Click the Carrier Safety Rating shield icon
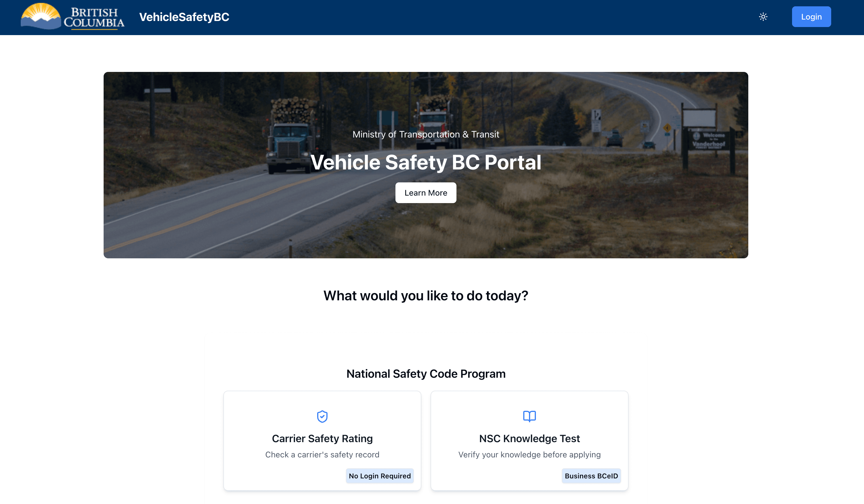 (322, 416)
